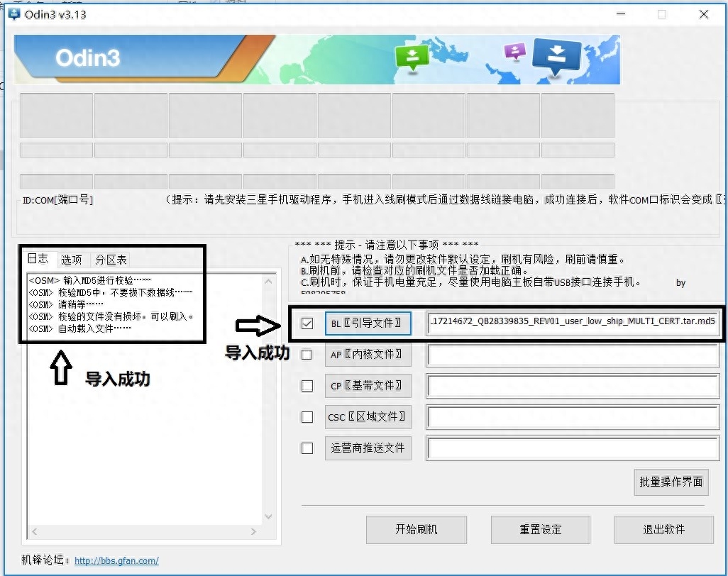Click the log panel scroll right arrow
This screenshot has height=576, width=728.
[253, 531]
